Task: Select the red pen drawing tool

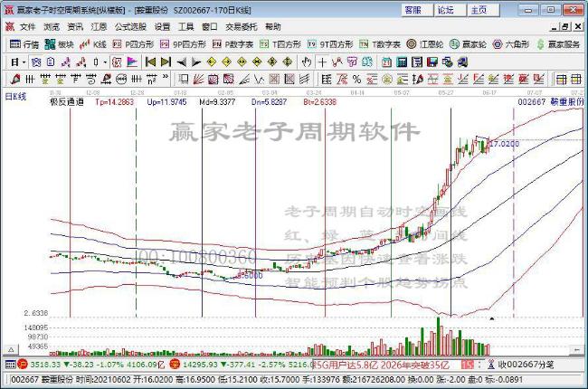Action: coord(15,79)
